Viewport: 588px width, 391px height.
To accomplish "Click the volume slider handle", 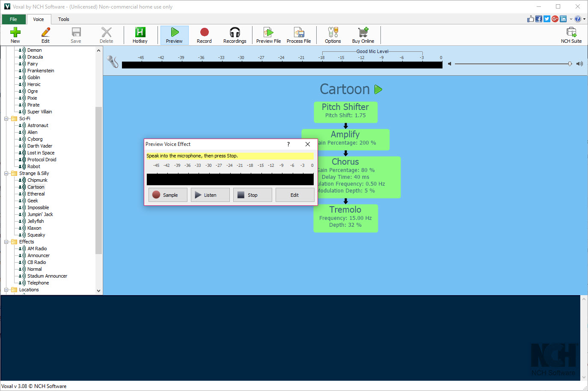I will [570, 64].
